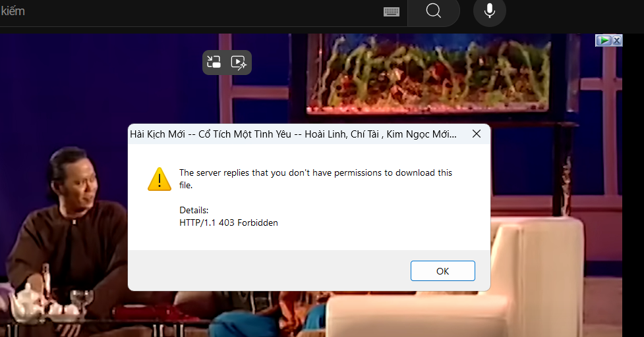Click the dialog title Hài Kịch Mới
This screenshot has width=644, height=337.
pyautogui.click(x=293, y=134)
